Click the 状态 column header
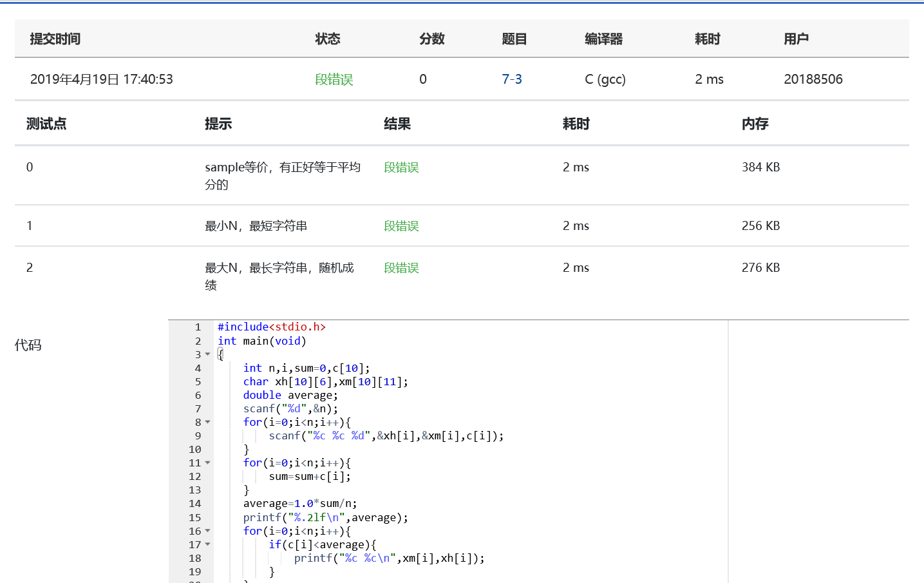This screenshot has height=583, width=924. point(328,39)
